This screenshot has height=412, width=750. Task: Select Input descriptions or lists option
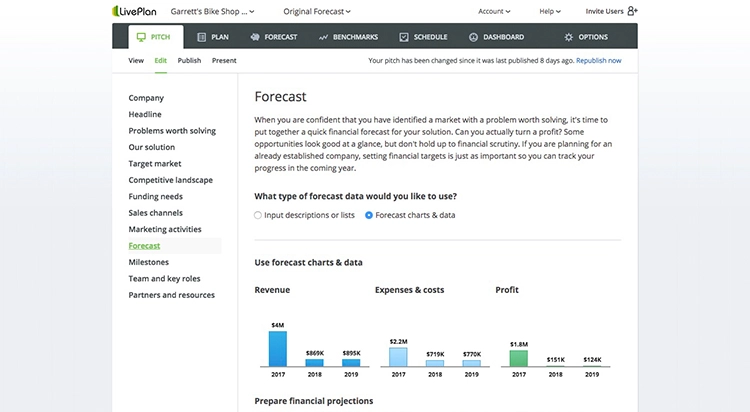click(258, 215)
